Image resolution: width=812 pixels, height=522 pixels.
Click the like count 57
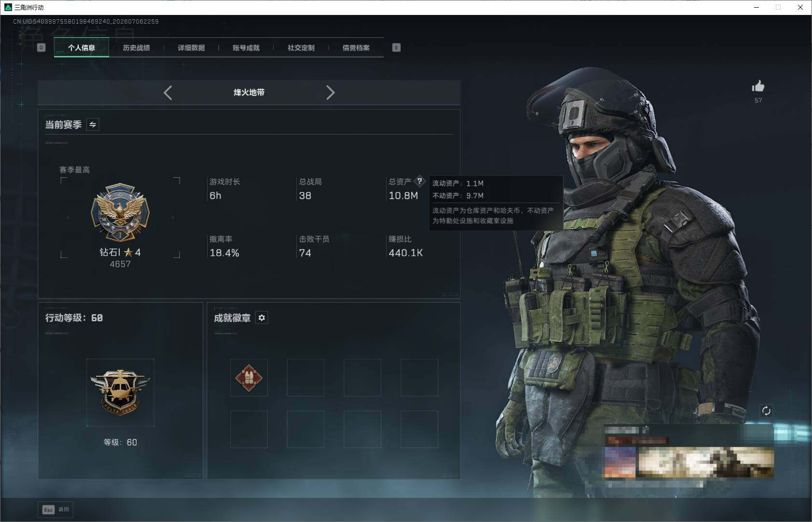[x=758, y=100]
